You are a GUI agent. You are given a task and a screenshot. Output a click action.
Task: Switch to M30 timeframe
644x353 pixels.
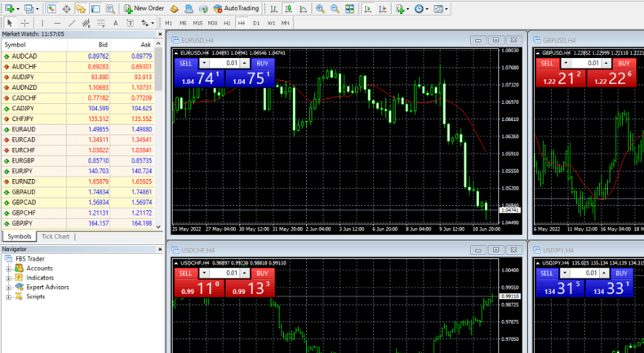pos(212,24)
